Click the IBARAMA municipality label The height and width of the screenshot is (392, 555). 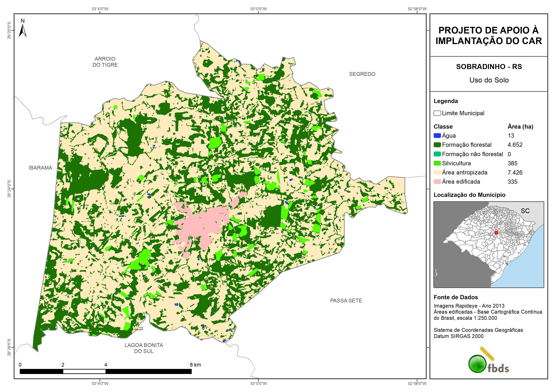[40, 168]
